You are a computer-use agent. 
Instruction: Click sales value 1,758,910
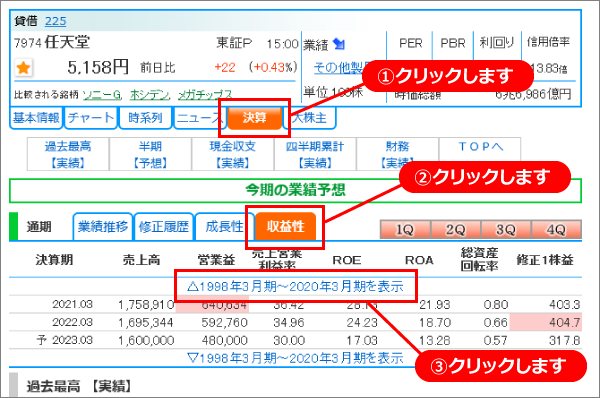[146, 305]
